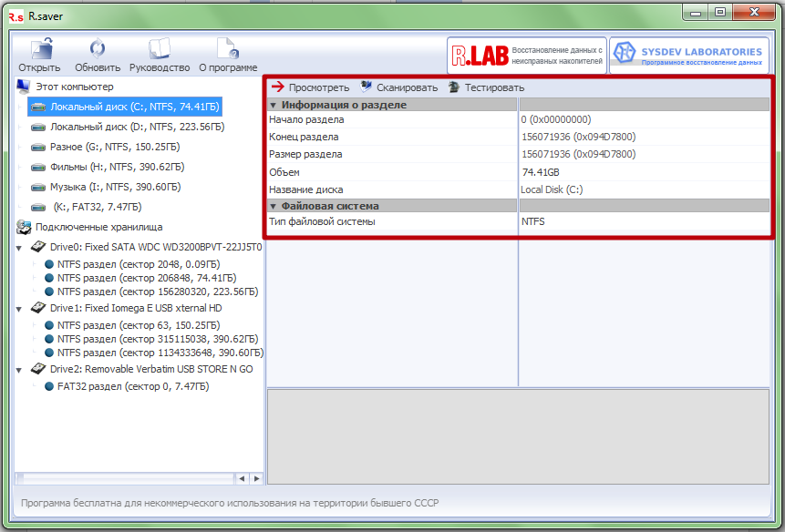Click blue dot icon of FAT32 раздел
Image resolution: width=785 pixels, height=532 pixels.
49,386
